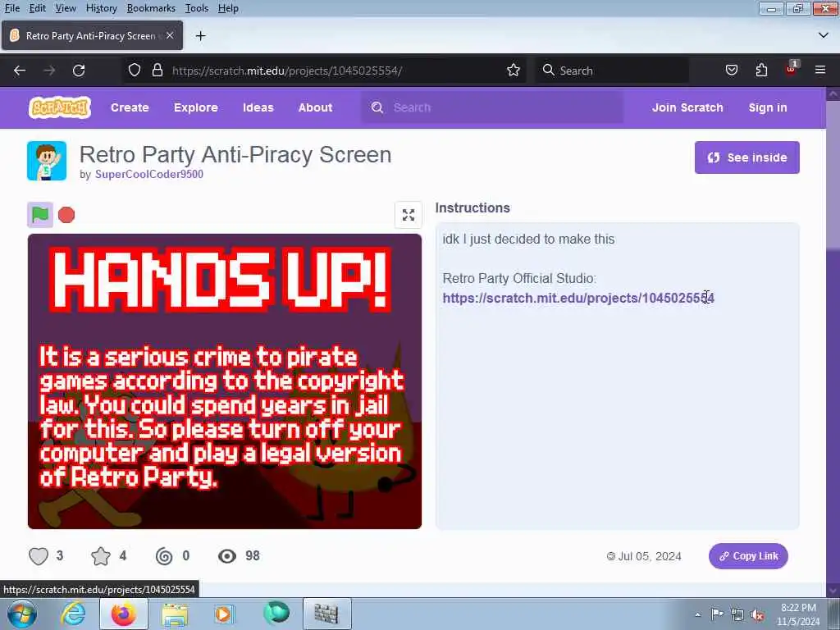
Task: Open the Firefox hamburger application menu
Action: point(820,71)
